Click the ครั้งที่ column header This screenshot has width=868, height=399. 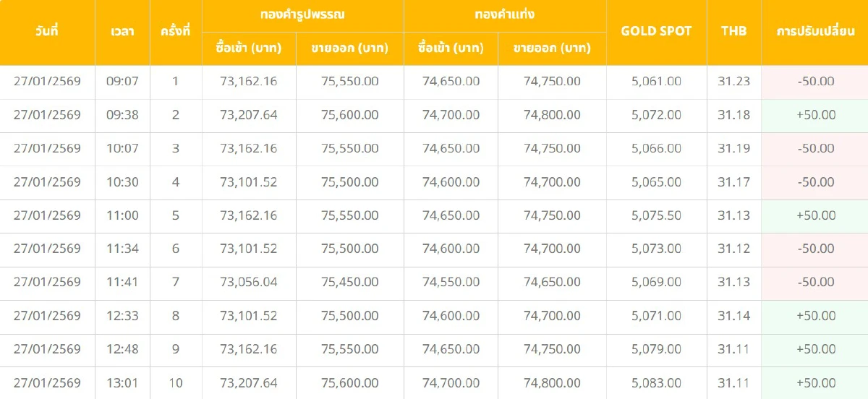(x=176, y=32)
